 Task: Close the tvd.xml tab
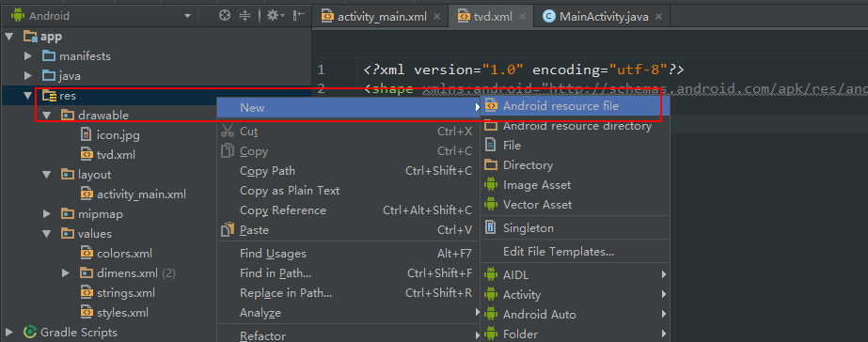click(523, 17)
